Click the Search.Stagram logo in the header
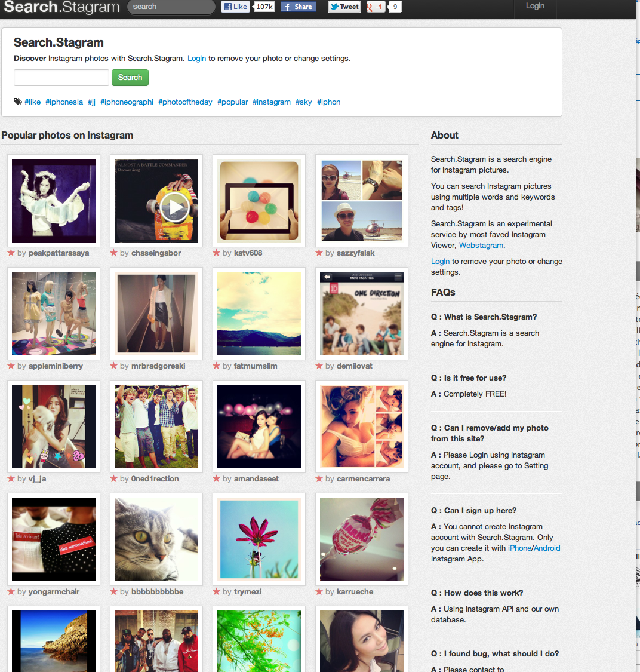 point(61,7)
